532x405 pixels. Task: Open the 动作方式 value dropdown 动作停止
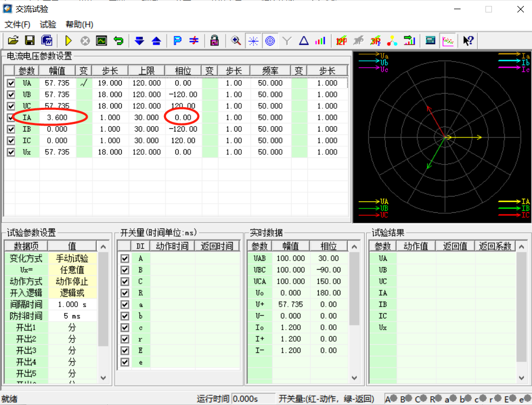point(73,282)
